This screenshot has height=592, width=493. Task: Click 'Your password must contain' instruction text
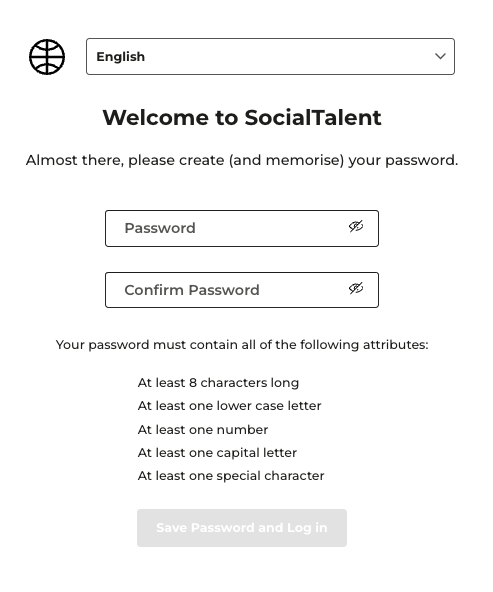pyautogui.click(x=242, y=345)
